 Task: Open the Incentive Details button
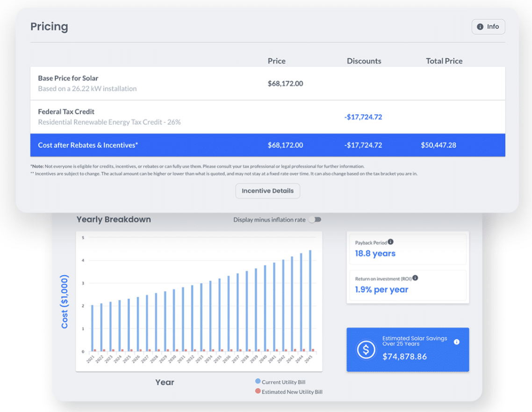point(267,191)
